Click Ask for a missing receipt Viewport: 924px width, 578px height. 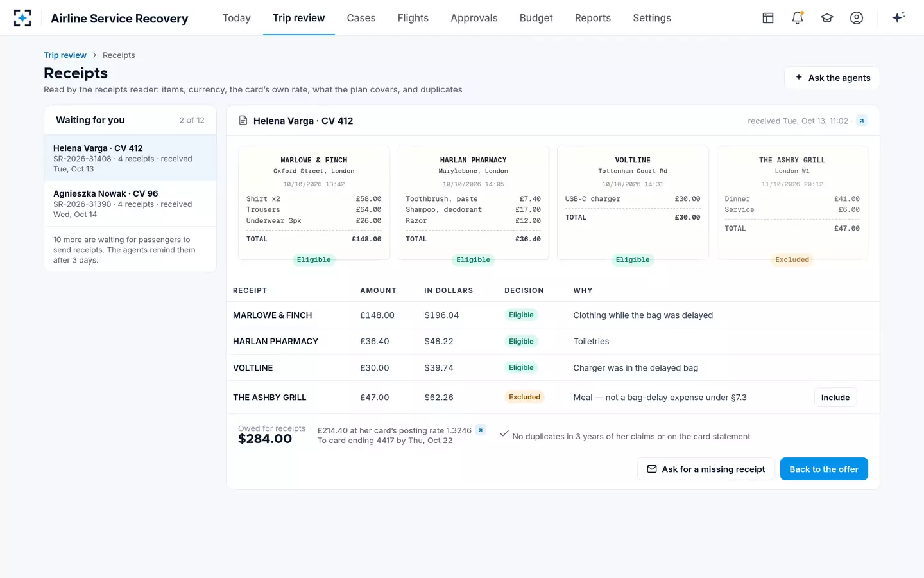pyautogui.click(x=706, y=469)
